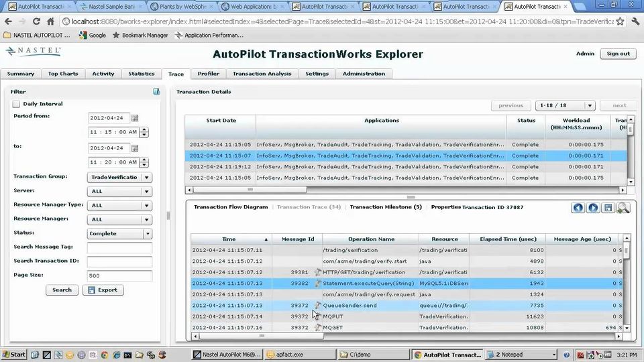644x362 pixels.
Task: Open the Bookmark Manager bookmark
Action: pos(140,36)
